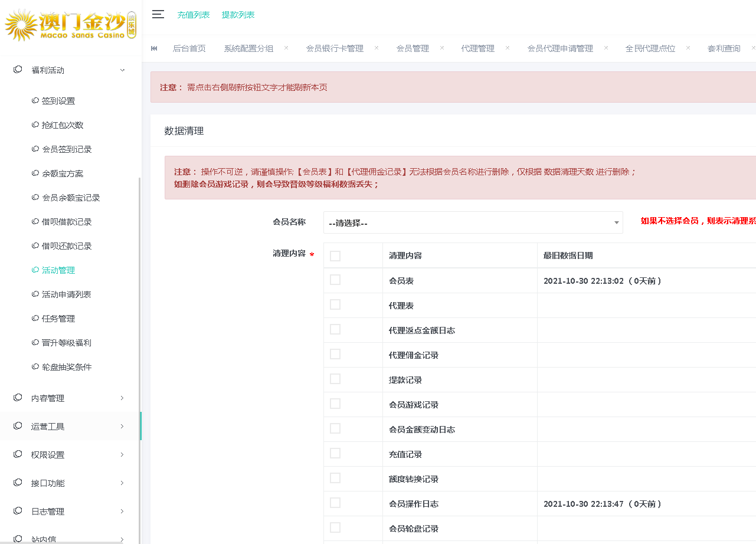Click the 日志管理 sidebar icon

point(17,511)
